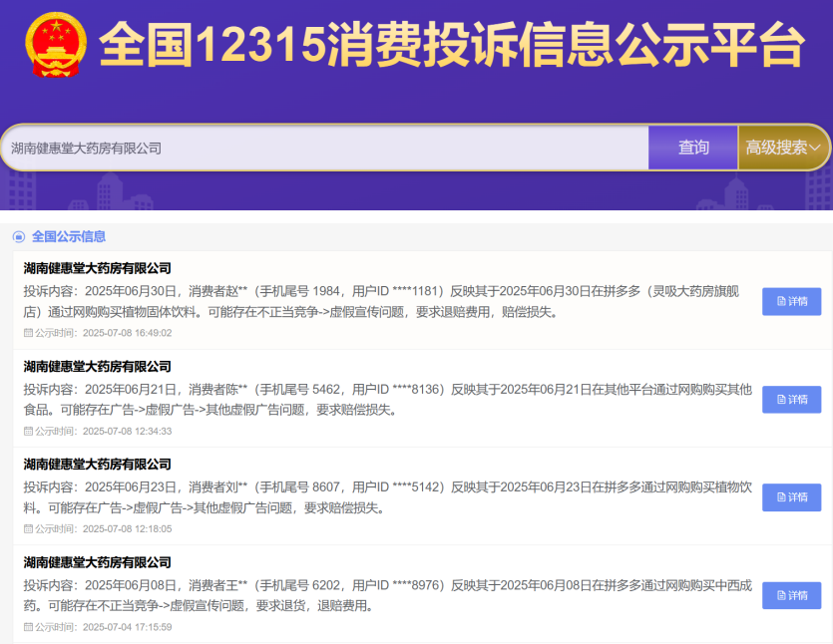Open 详情 for the 中西成药 complaint

coord(791,595)
